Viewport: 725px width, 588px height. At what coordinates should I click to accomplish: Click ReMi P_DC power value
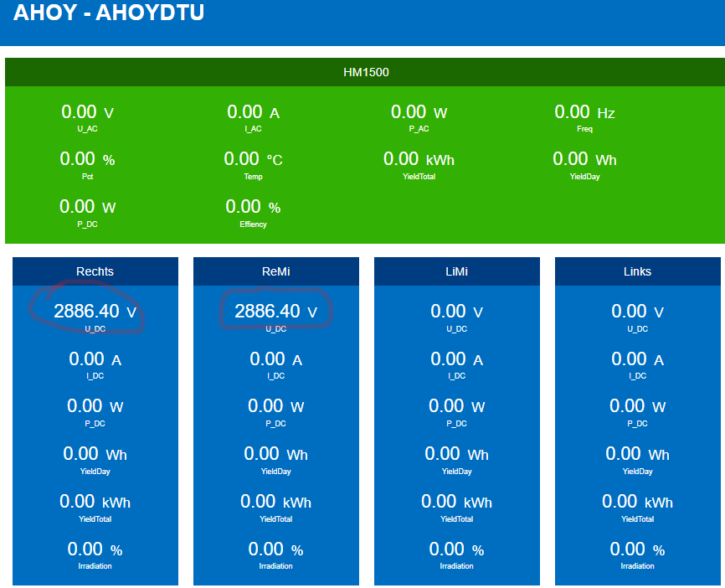(x=276, y=406)
